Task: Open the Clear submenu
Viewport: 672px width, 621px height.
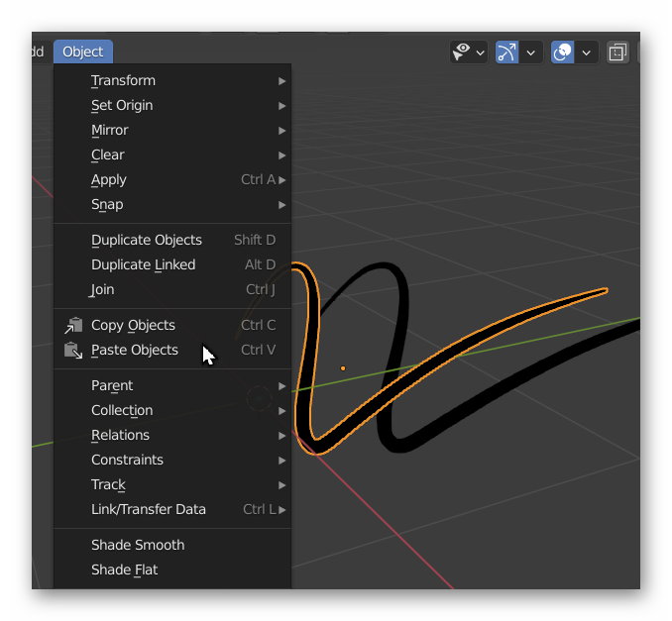Action: pos(172,155)
